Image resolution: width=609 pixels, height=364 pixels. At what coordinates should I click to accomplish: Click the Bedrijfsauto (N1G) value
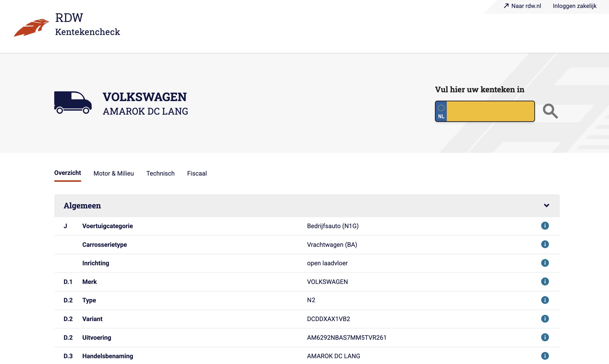point(333,226)
